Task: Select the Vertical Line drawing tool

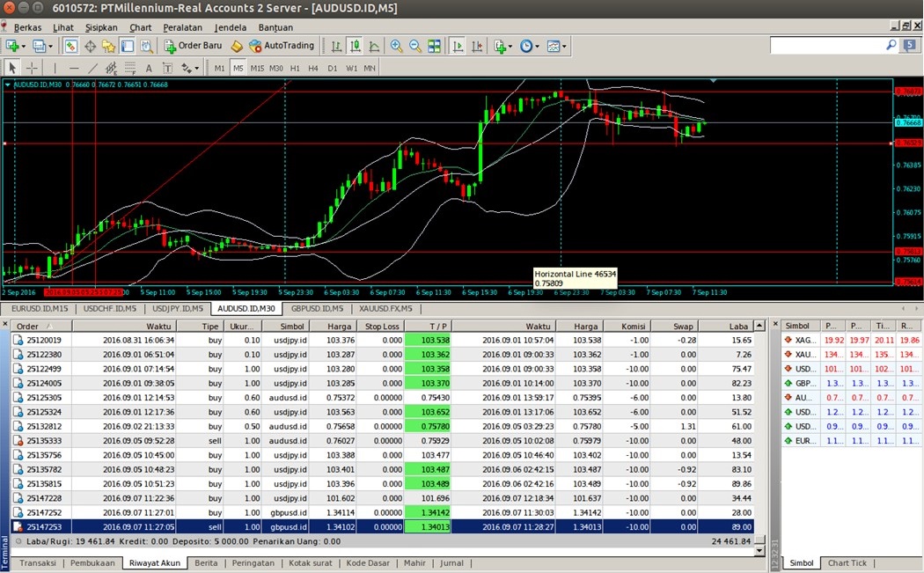Action: tap(55, 69)
